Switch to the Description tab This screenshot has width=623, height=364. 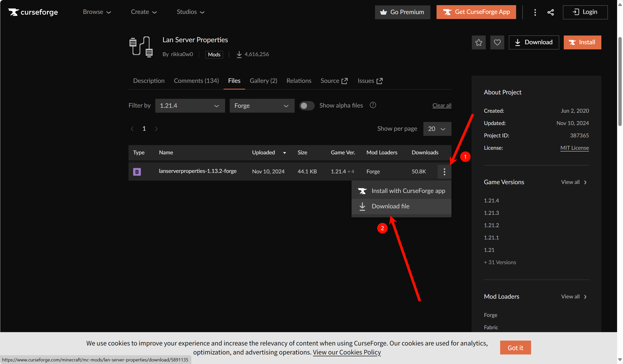(x=149, y=81)
